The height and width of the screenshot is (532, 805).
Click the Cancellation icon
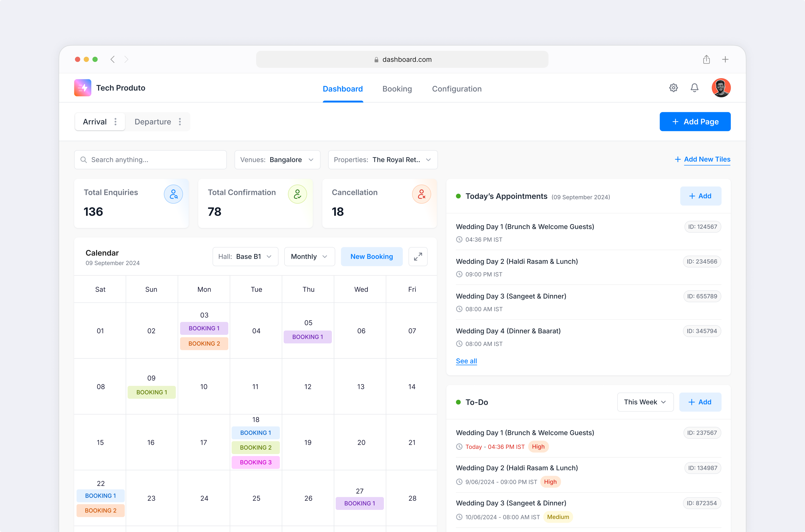pyautogui.click(x=422, y=194)
